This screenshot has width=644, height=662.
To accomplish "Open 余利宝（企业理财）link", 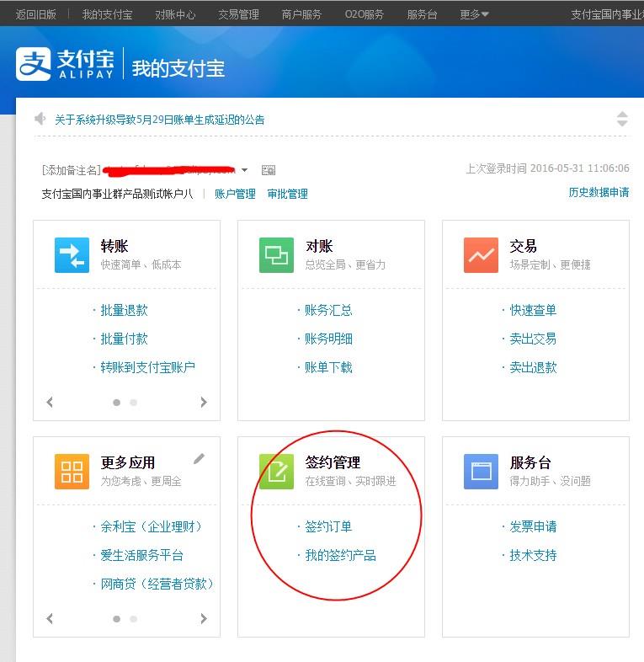I will (x=152, y=526).
